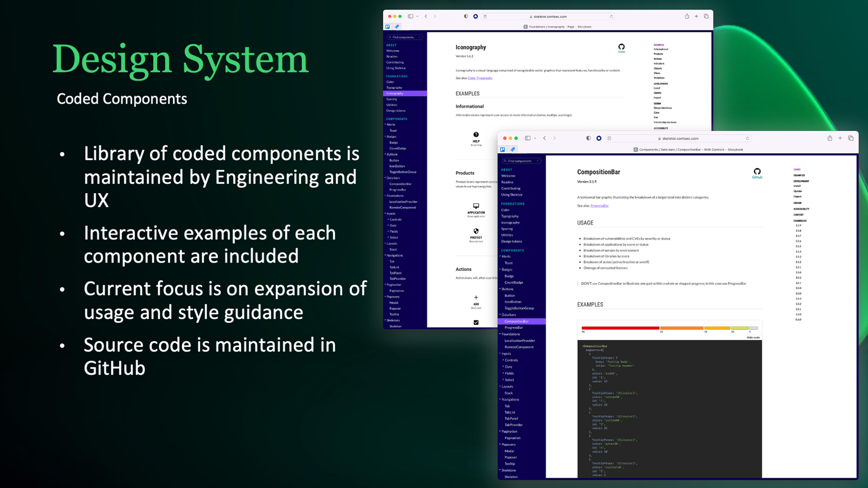This screenshot has height=488, width=868.
Task: Click the Share icon in the front Safari window
Action: [830, 138]
